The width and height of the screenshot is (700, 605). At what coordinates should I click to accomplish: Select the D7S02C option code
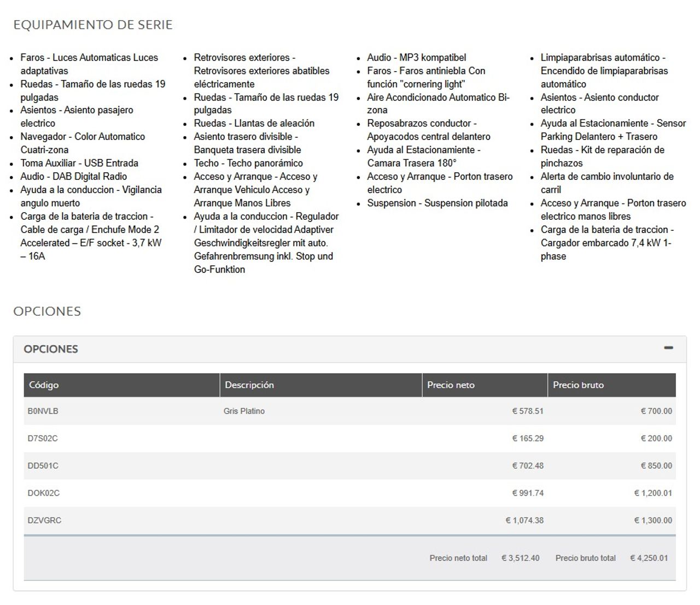(x=43, y=439)
